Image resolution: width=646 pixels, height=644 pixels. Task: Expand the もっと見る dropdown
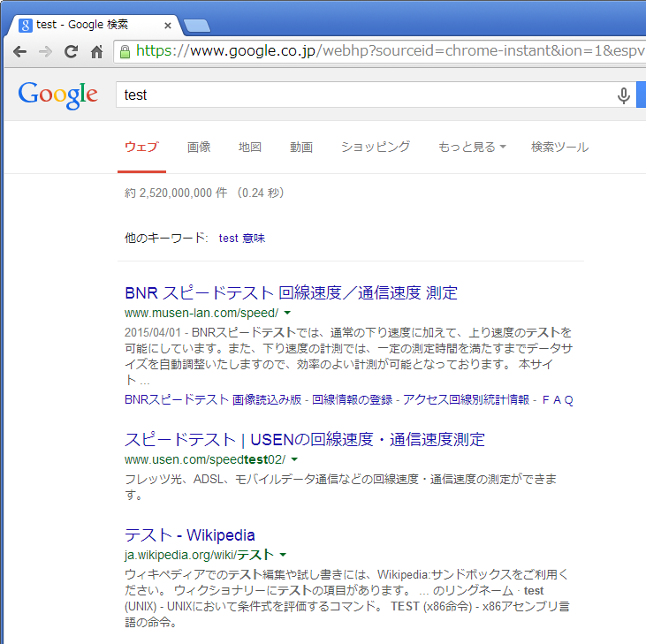472,147
